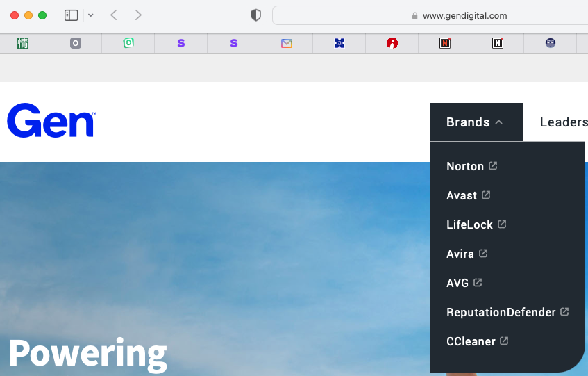Open the Avira brand link

460,254
